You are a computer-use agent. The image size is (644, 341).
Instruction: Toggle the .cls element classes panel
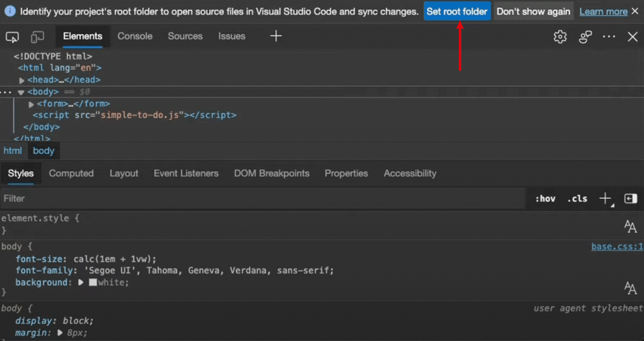(577, 199)
